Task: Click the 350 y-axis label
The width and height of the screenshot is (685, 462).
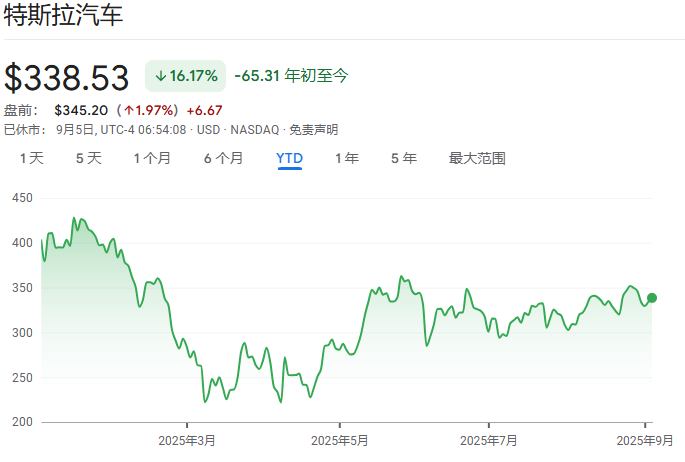Action: (22, 288)
